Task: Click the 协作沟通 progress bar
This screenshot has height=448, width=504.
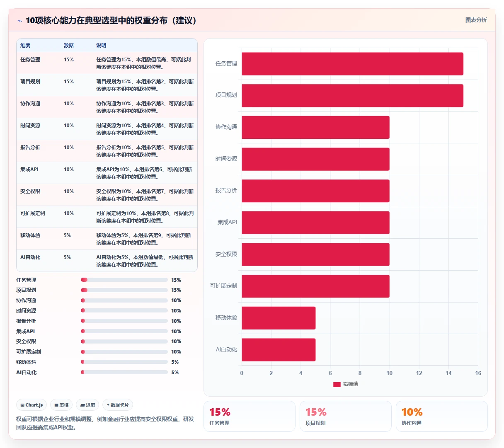Action: coord(124,300)
